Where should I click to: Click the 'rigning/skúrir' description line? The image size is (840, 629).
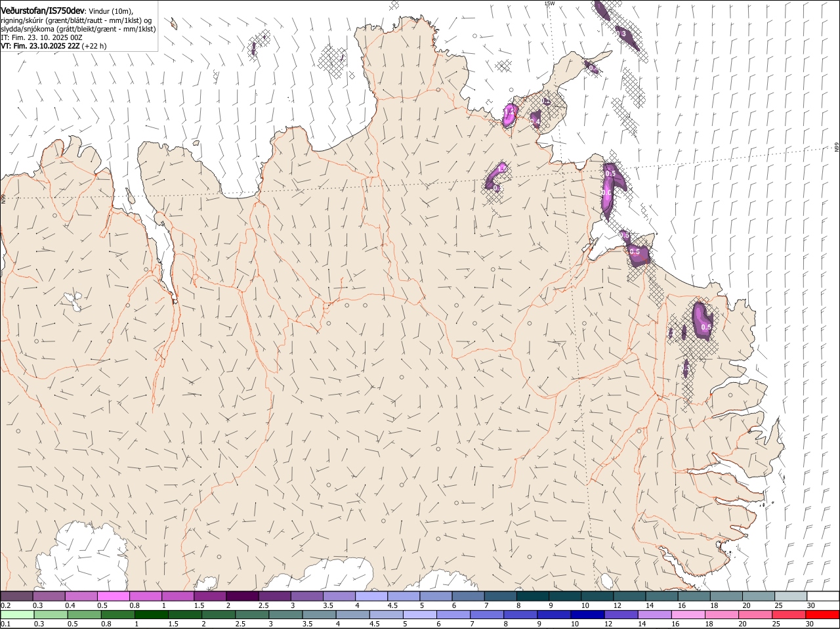tap(76, 20)
